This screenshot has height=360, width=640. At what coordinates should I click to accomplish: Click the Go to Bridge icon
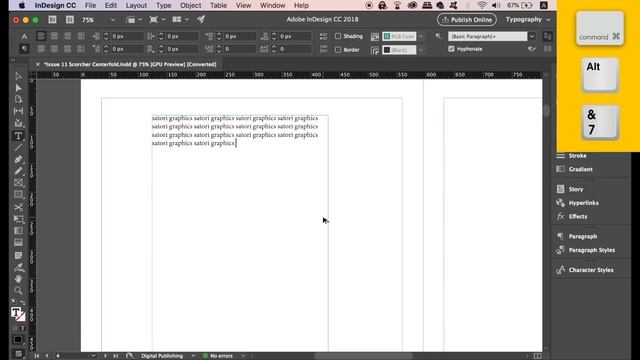52,20
